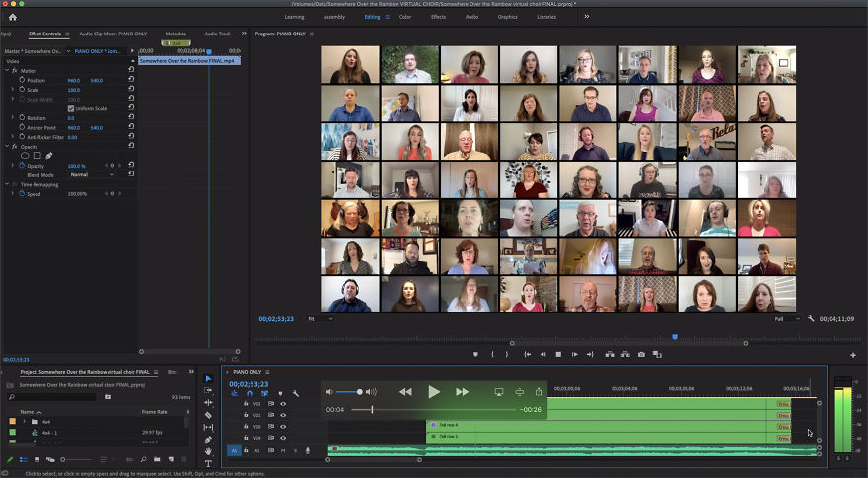This screenshot has width=868, height=478.
Task: Add marker in Program monitor
Action: click(475, 354)
